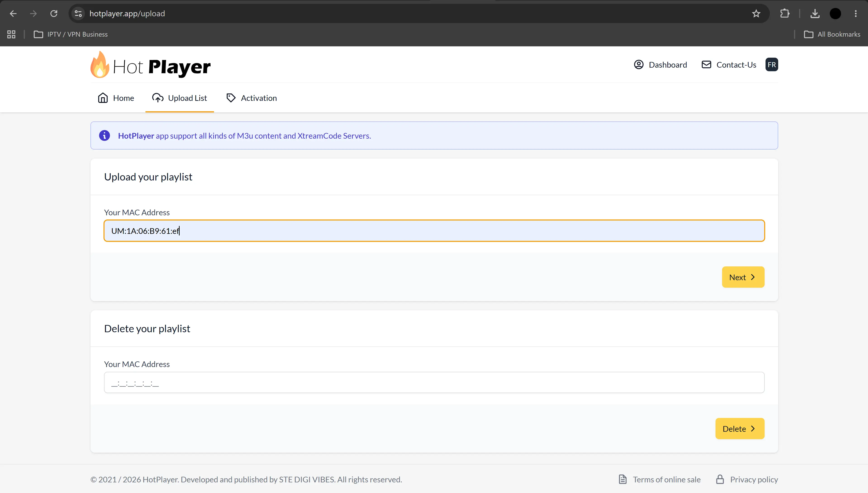Open the apps grid in bookmarks bar
Image resolution: width=868 pixels, height=493 pixels.
pyautogui.click(x=11, y=34)
